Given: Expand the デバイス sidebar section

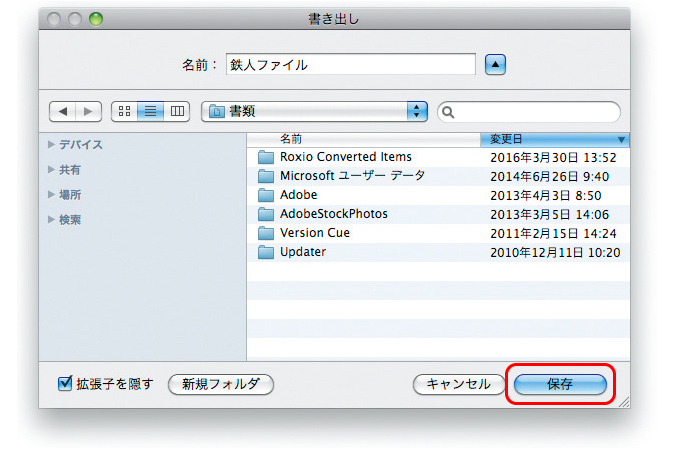Looking at the screenshot, I should pos(52,145).
